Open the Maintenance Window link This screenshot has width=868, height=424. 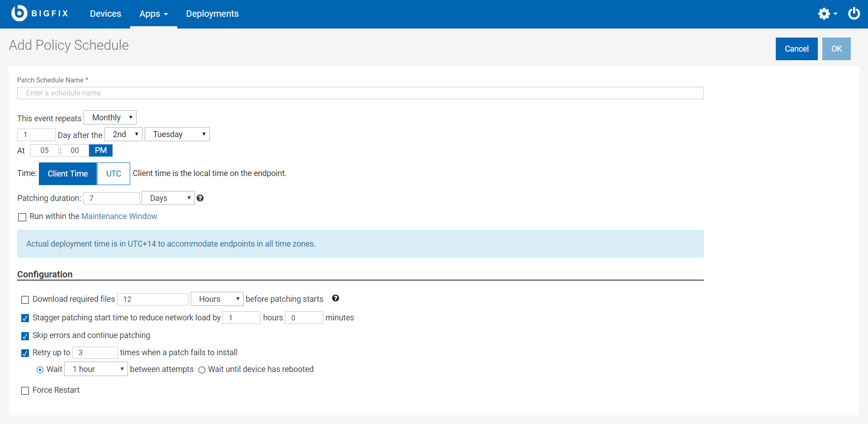(119, 216)
